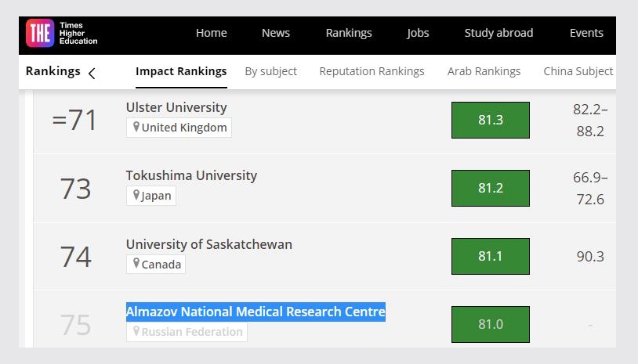Click the United Kingdom location pin icon

pyautogui.click(x=136, y=128)
